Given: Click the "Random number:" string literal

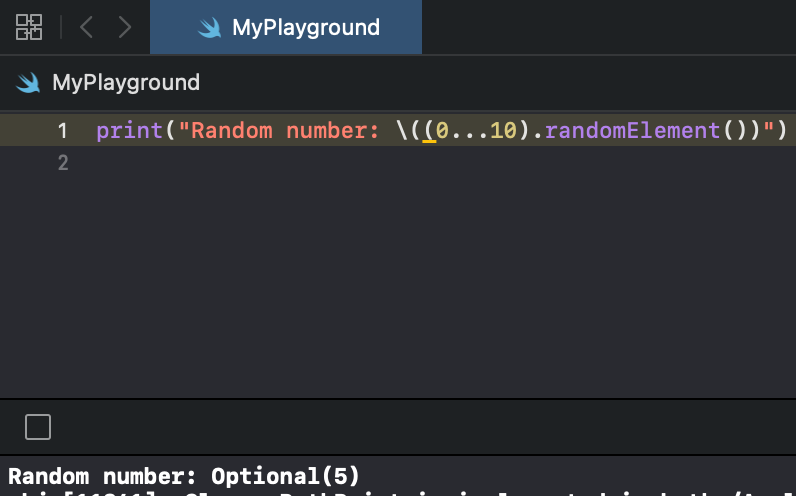Looking at the screenshot, I should point(279,131).
